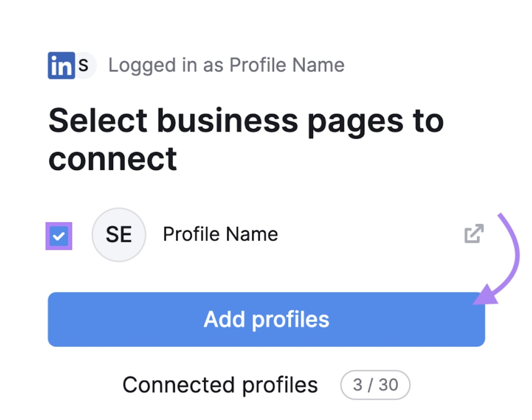Viewport: 532px width, 420px height.
Task: Click the 3 / 30 profile count indicator
Action: 374,385
